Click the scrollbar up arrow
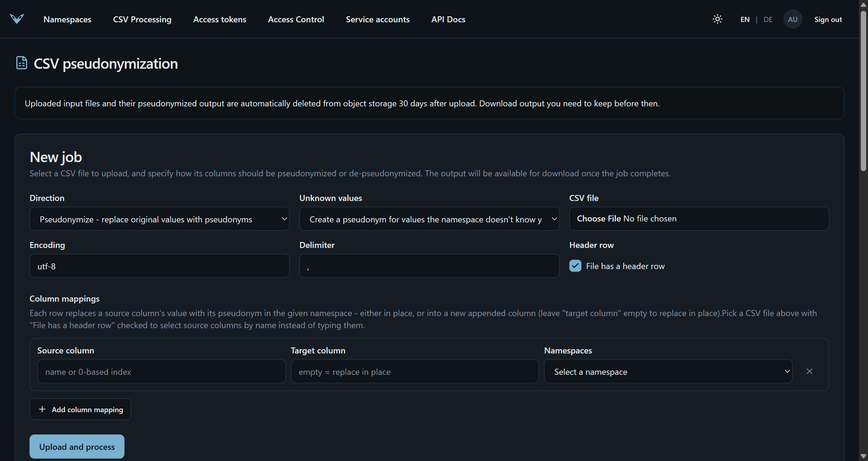 coord(863,5)
